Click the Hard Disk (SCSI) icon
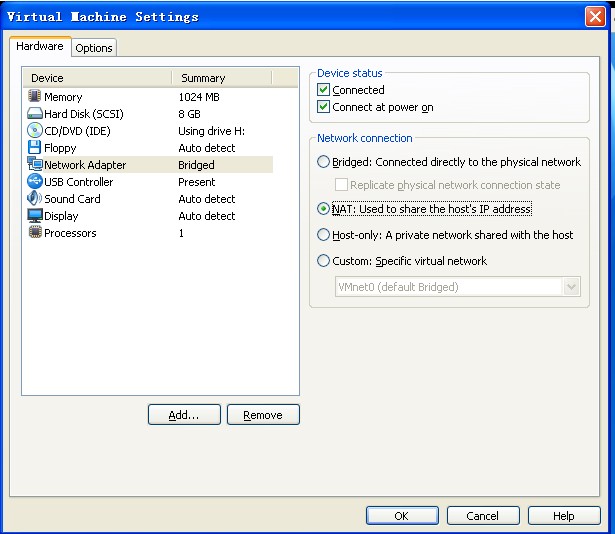The width and height of the screenshot is (615, 534). [35, 114]
